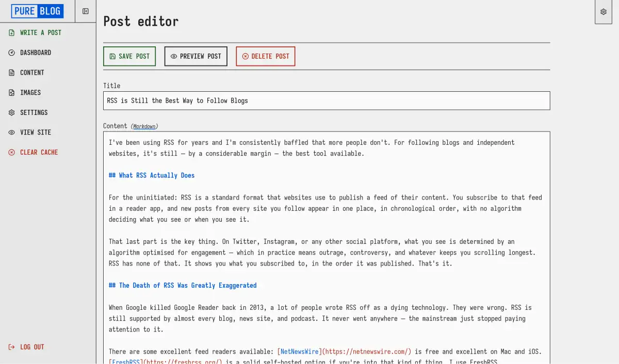Click the 'https://netnewswire.com/' URL text

pyautogui.click(x=367, y=352)
